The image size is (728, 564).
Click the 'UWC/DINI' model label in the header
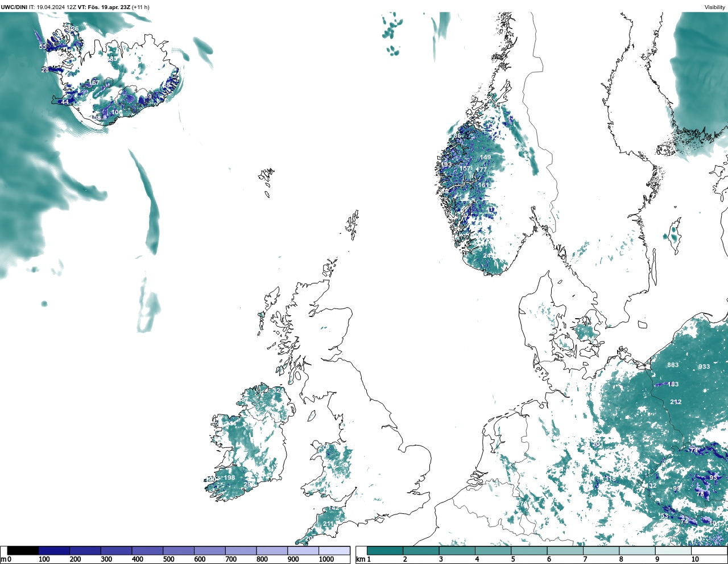click(x=14, y=7)
